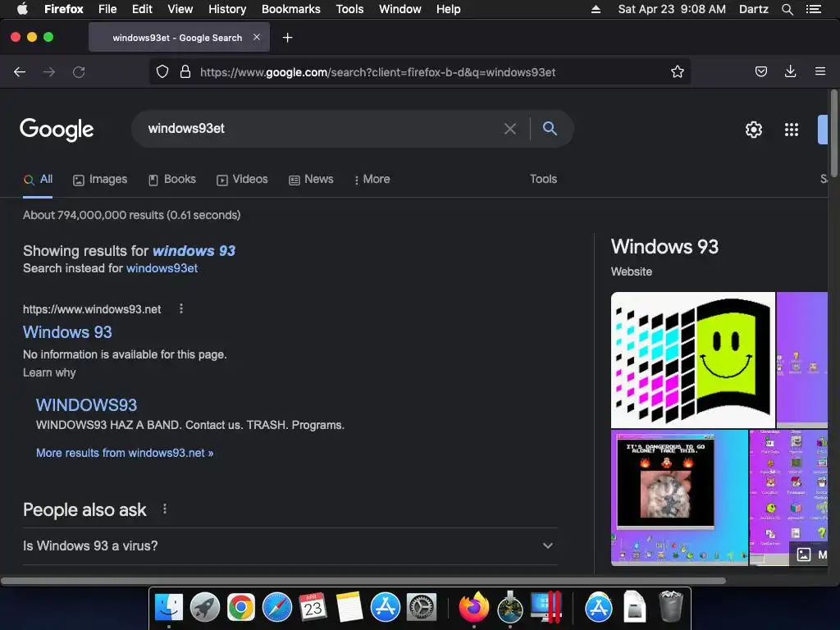Open the WINDOWS93 sub-result link
This screenshot has height=630, width=840.
[x=86, y=405]
